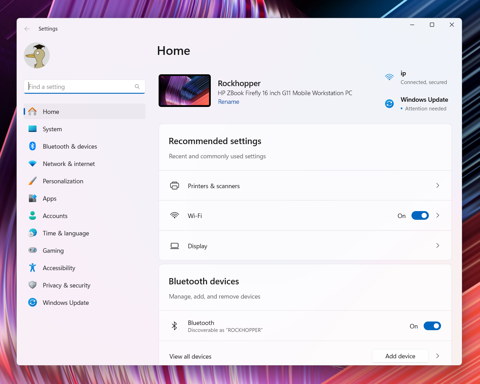Click the desktop wallpaper thumbnail
The image size is (480, 384).
coord(185,90)
